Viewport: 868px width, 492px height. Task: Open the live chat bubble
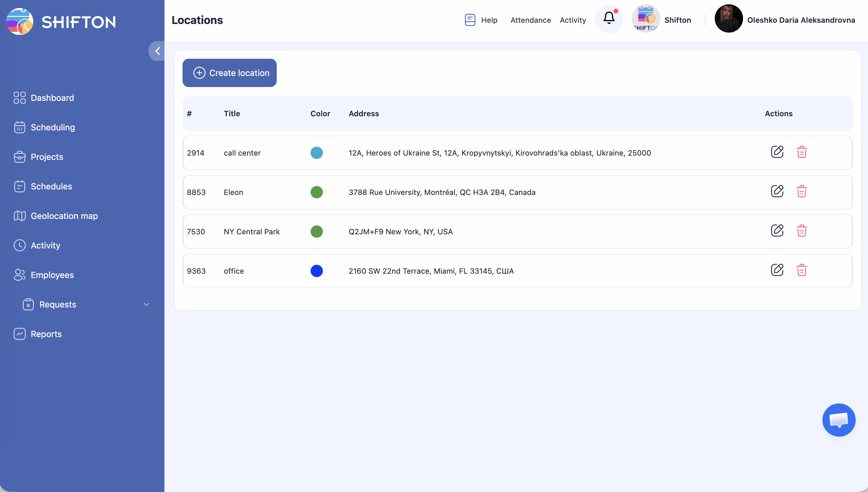pos(838,420)
